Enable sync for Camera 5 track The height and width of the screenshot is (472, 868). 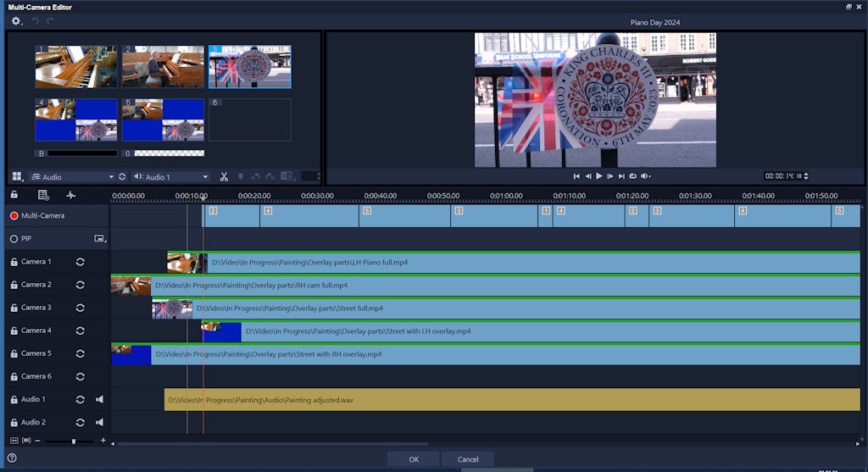(81, 353)
